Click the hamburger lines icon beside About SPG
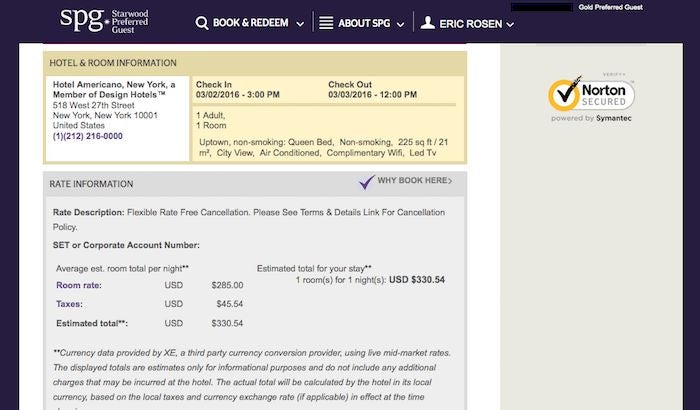Viewport: 700px width, 410px height. 326,23
